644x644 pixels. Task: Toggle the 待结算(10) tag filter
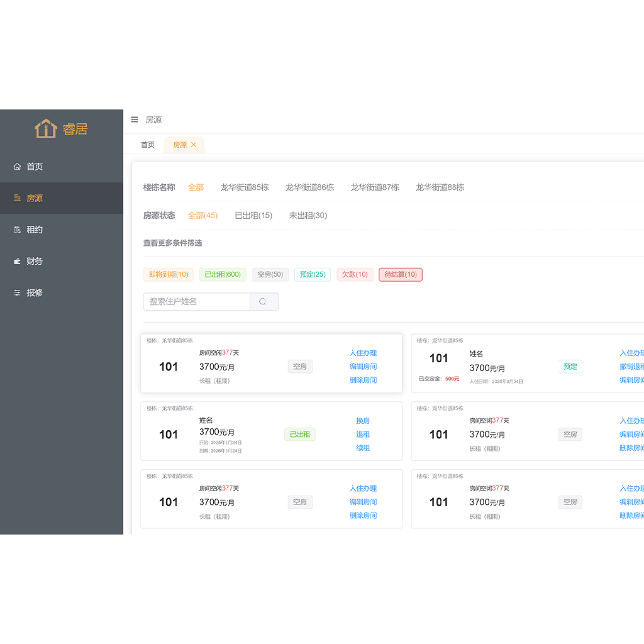(401, 275)
